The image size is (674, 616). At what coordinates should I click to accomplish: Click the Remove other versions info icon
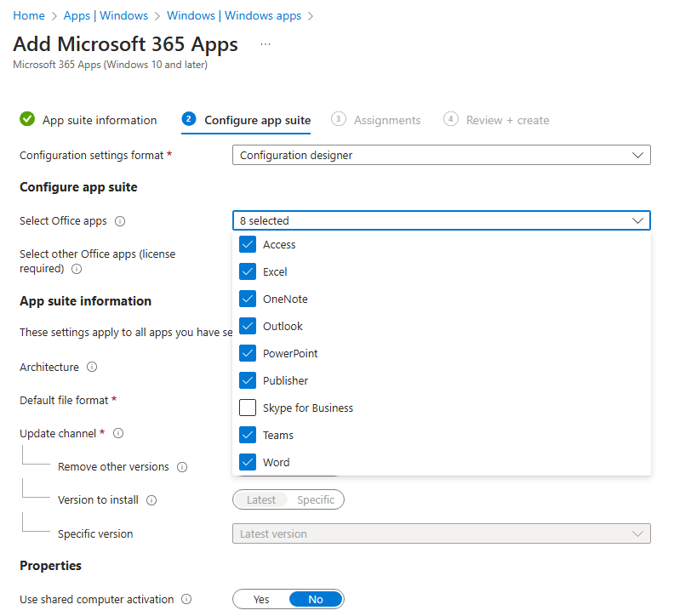point(182,467)
